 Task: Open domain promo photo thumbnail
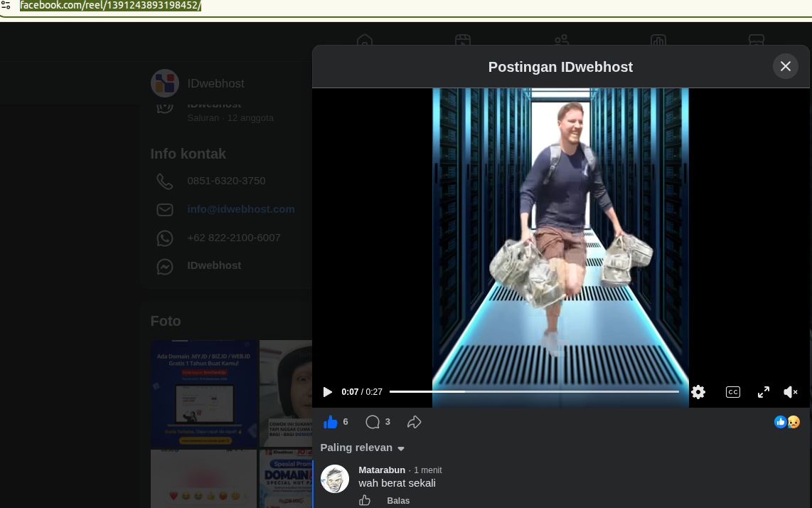coord(203,393)
